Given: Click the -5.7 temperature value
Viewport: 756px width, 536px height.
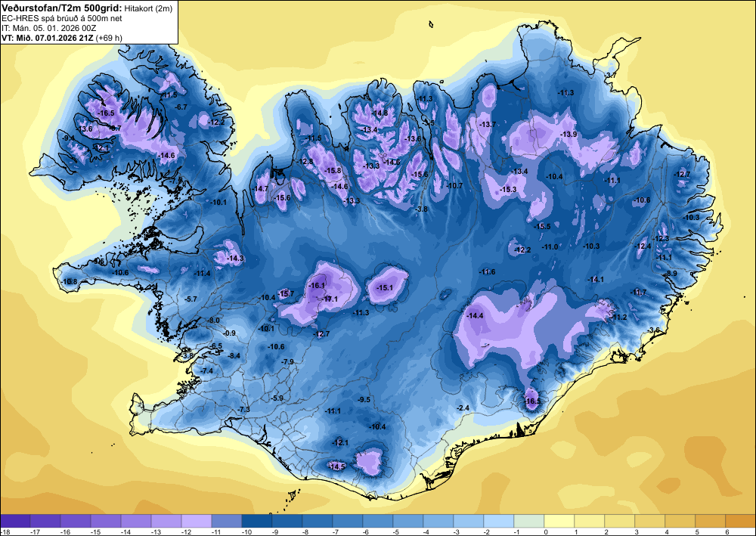Looking at the screenshot, I should [x=191, y=299].
